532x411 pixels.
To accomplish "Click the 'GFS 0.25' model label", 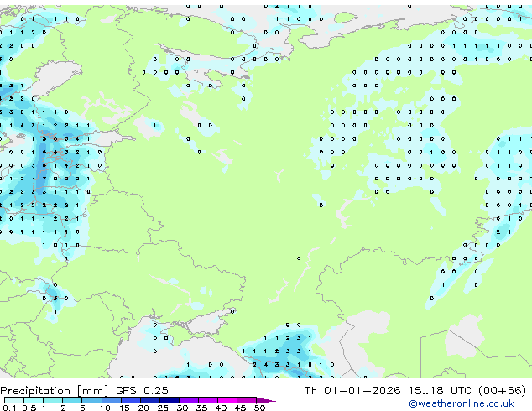I will pyautogui.click(x=142, y=391).
